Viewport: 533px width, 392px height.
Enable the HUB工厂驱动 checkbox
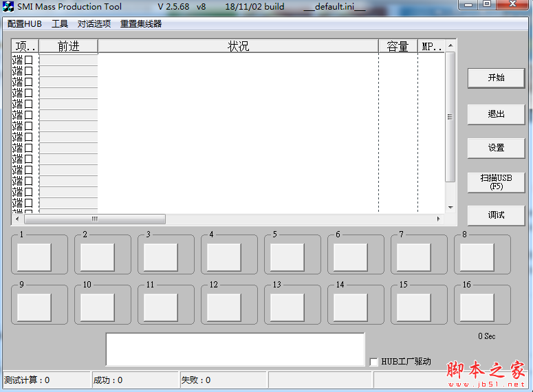click(x=373, y=362)
